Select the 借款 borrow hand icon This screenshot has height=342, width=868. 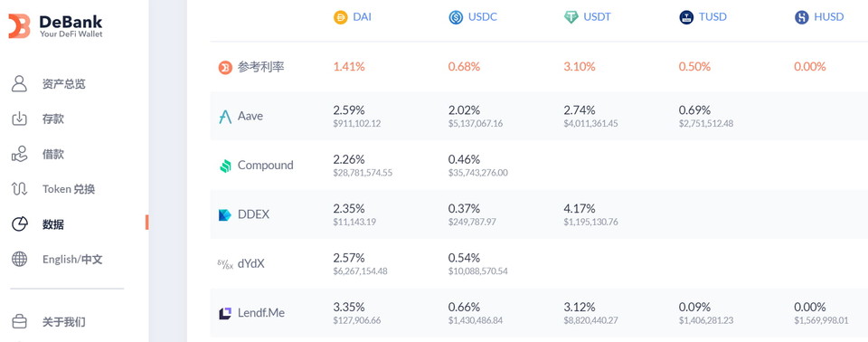tap(19, 154)
